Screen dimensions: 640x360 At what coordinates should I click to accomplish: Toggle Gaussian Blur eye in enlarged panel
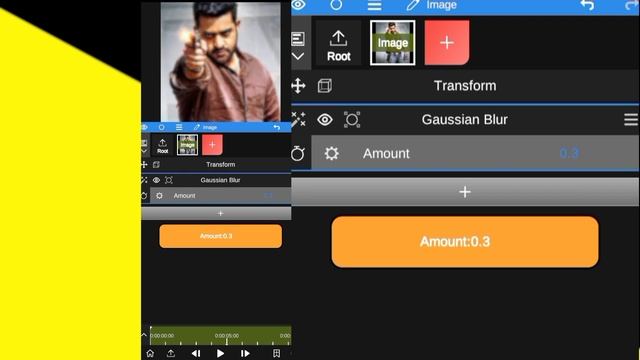pos(325,120)
